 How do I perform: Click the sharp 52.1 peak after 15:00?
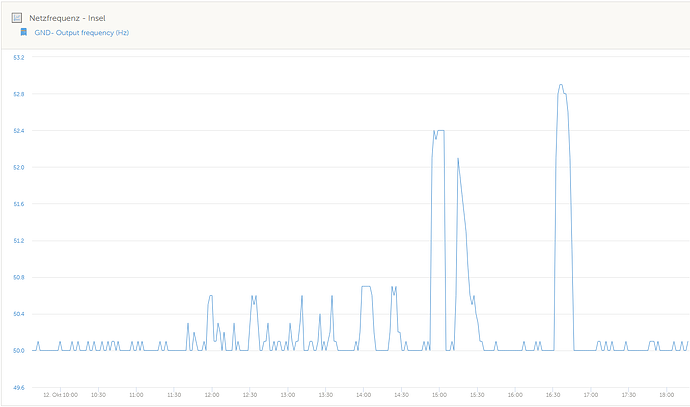tap(458, 159)
